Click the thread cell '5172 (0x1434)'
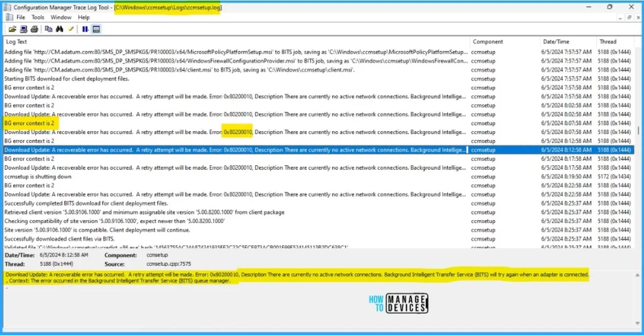The image size is (644, 335). pos(614,177)
